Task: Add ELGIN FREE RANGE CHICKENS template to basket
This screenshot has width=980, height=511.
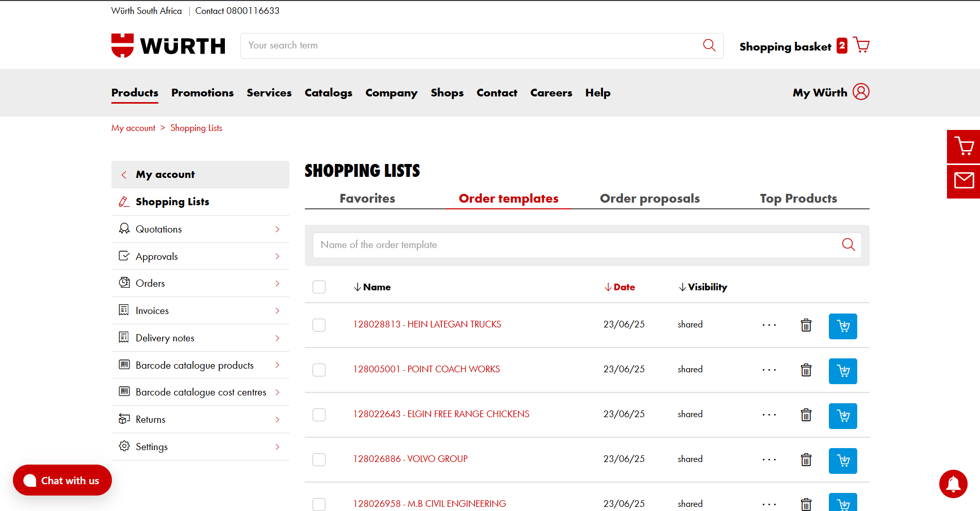Action: pos(843,416)
